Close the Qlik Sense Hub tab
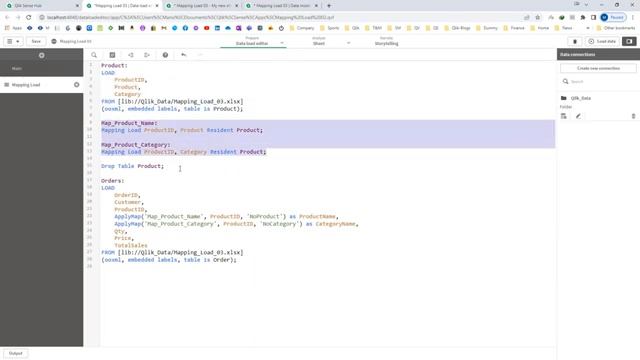Image resolution: width=640 pixels, height=360 pixels. [77, 6]
